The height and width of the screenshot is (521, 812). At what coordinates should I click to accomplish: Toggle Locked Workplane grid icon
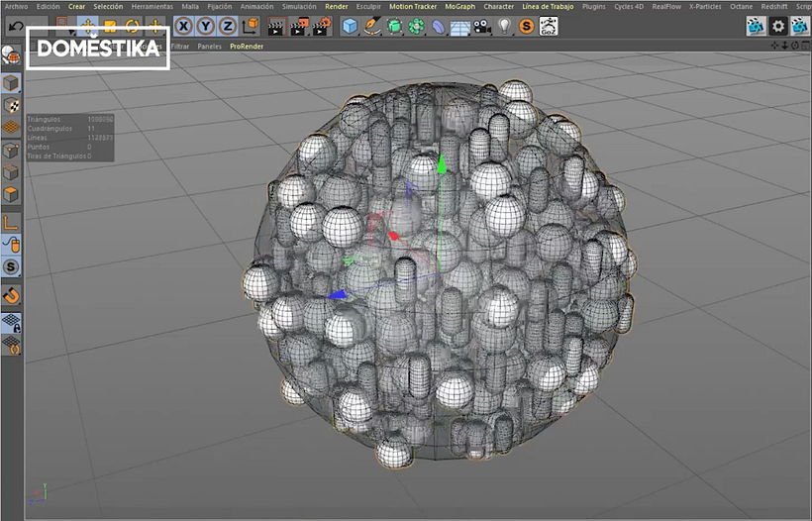tap(12, 322)
